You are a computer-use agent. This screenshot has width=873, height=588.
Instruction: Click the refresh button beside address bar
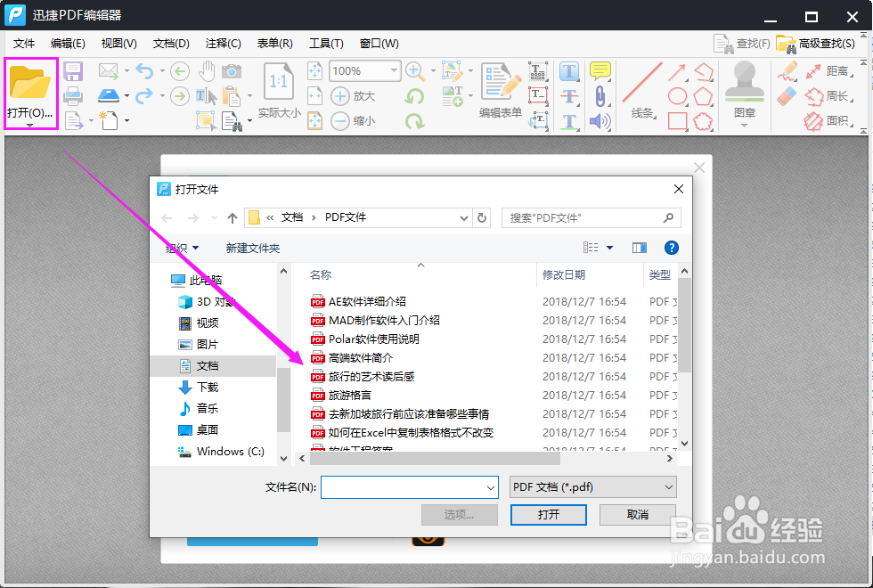482,217
